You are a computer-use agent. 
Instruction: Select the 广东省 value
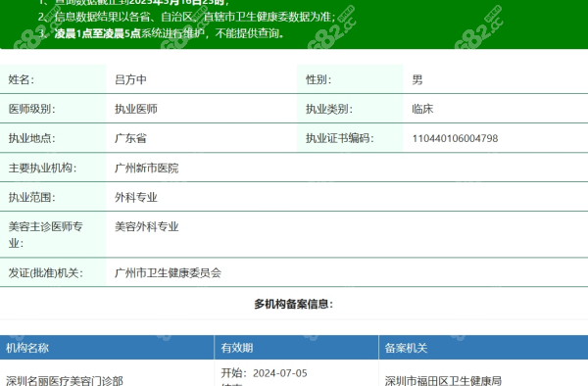[130, 138]
